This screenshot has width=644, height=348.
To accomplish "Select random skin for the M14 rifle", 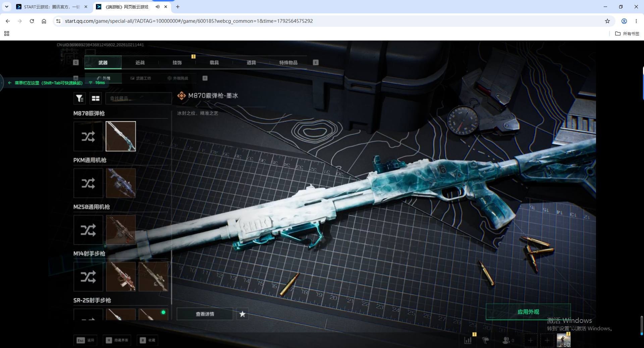I will click(x=88, y=277).
